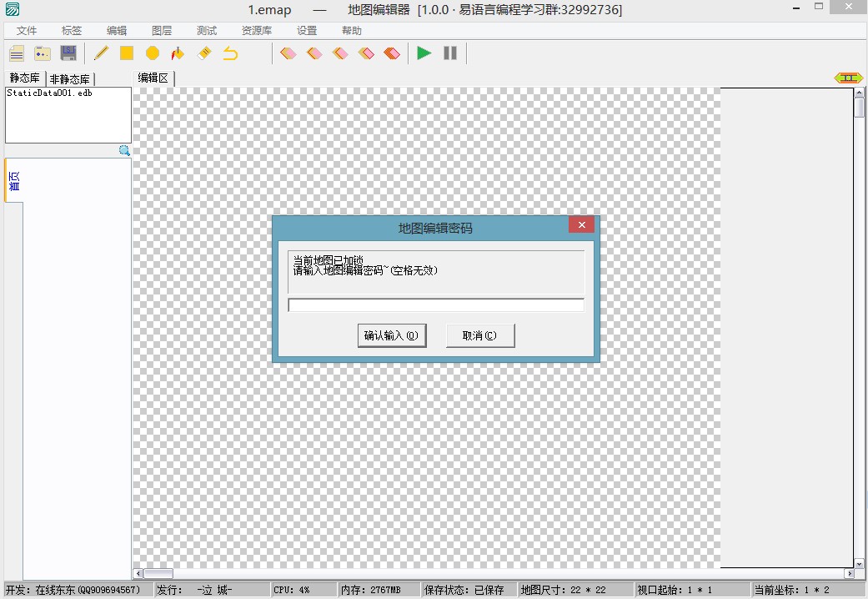Select StaticData001.edb in the library list
868x599 pixels.
(x=50, y=93)
